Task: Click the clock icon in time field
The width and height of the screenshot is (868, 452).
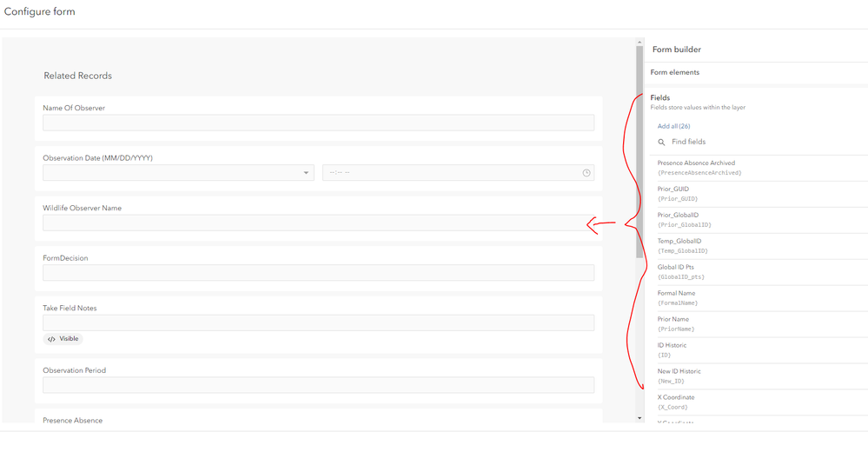Action: (x=586, y=173)
